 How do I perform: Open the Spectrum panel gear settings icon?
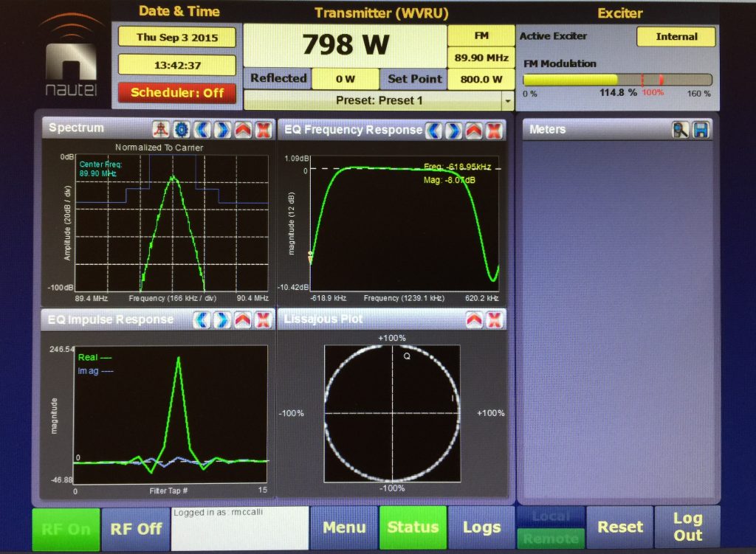(x=182, y=129)
